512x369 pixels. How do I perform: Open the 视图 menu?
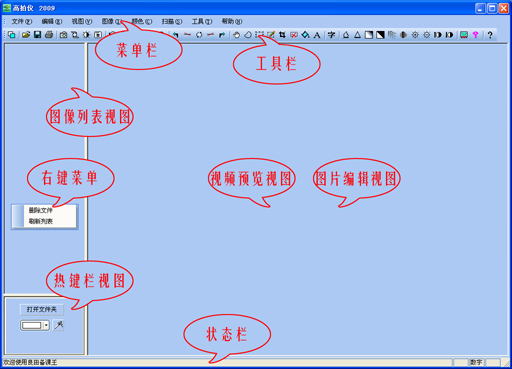click(x=82, y=21)
